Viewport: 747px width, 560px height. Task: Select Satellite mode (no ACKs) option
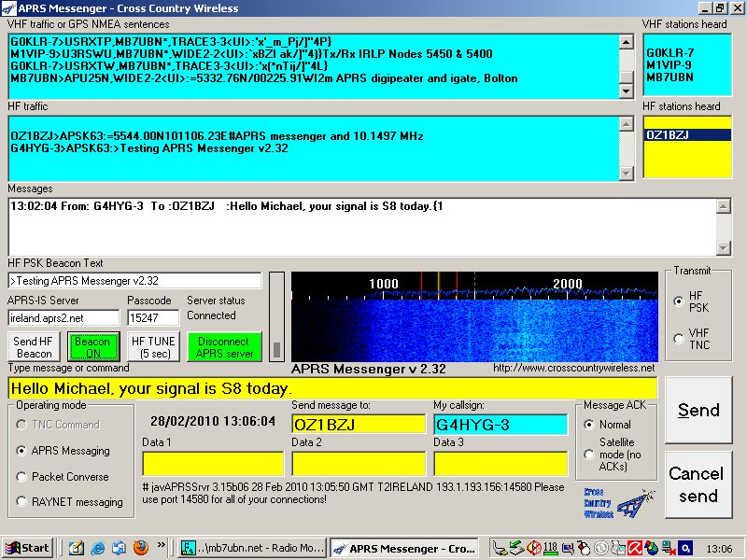coord(589,455)
